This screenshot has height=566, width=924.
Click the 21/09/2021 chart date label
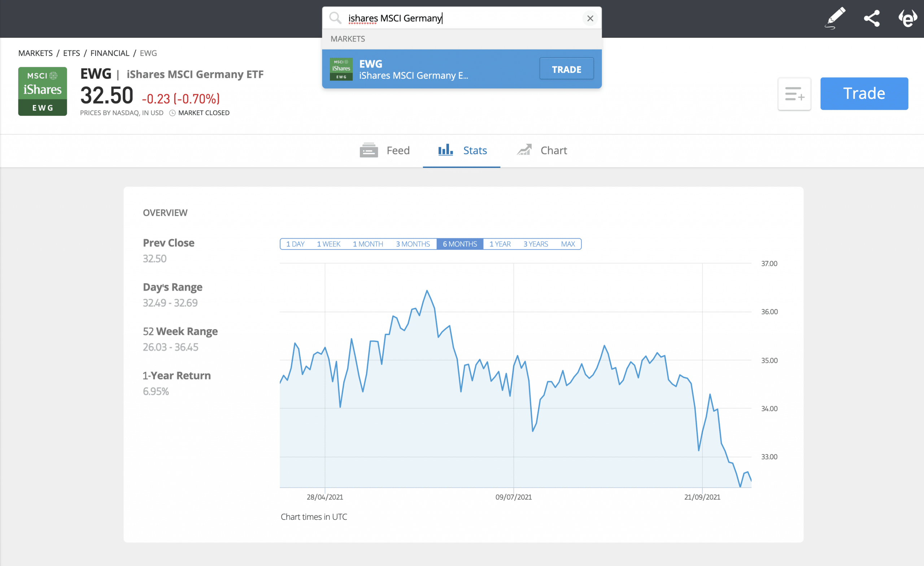[x=702, y=497]
